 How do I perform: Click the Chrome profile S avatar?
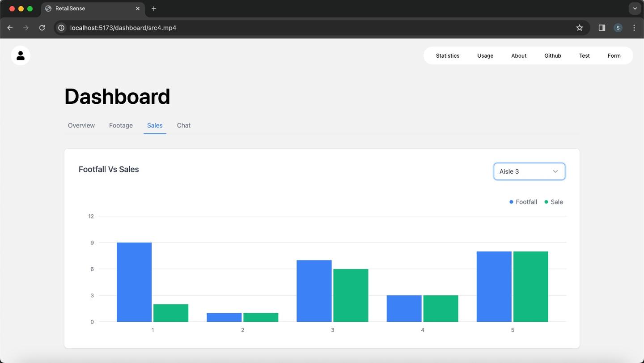(x=618, y=28)
